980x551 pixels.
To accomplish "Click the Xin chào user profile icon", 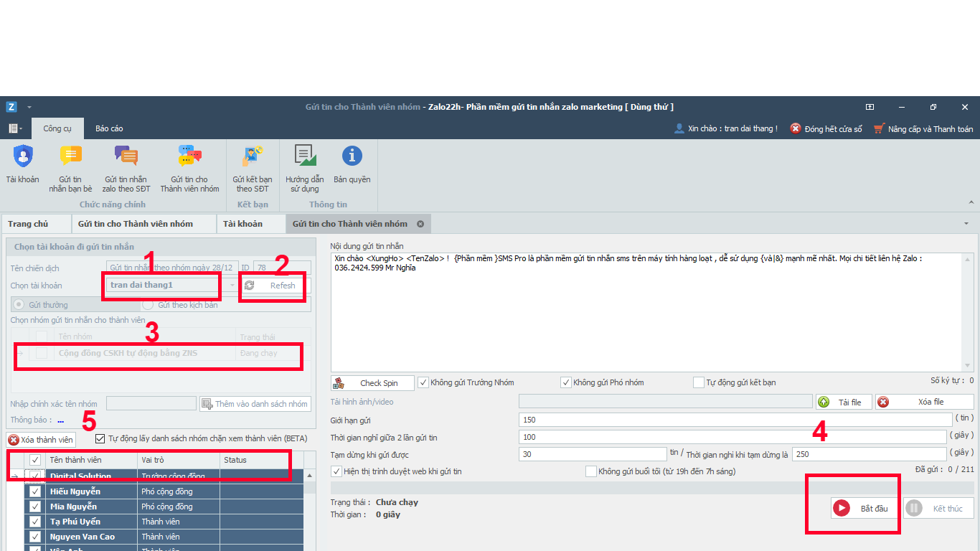I will tap(679, 128).
